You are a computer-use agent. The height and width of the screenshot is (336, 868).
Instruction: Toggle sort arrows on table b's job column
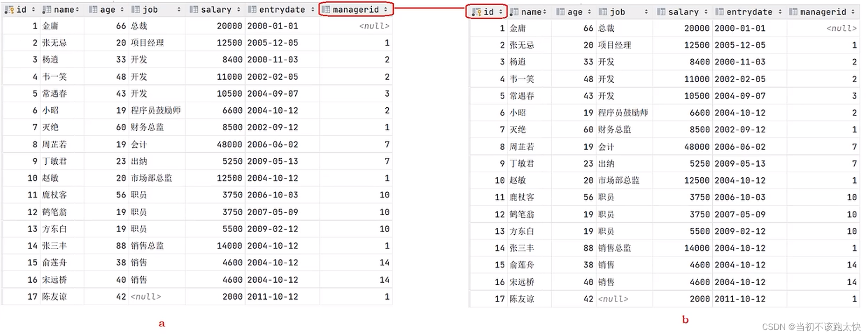[x=646, y=12]
